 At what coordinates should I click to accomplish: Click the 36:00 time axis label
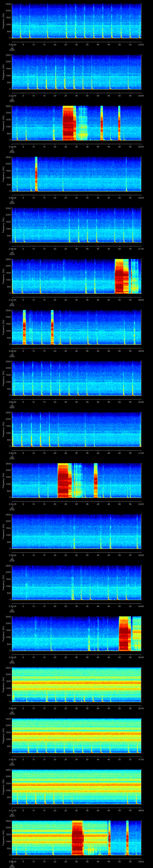[x=141, y=708]
